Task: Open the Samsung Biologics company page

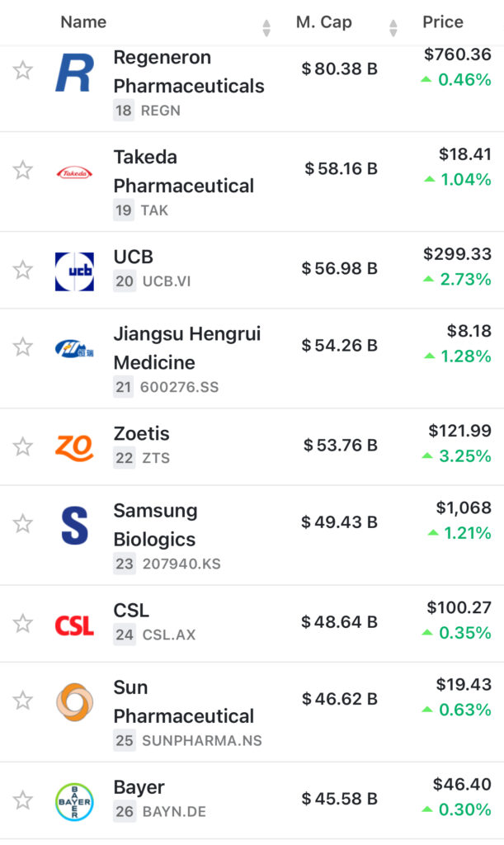Action: click(x=155, y=525)
